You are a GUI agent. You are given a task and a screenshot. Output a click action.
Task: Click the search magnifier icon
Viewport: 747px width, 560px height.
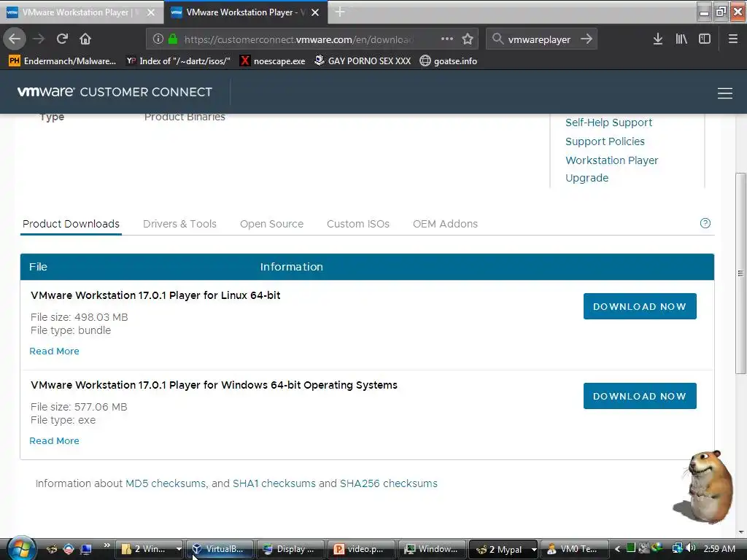498,39
